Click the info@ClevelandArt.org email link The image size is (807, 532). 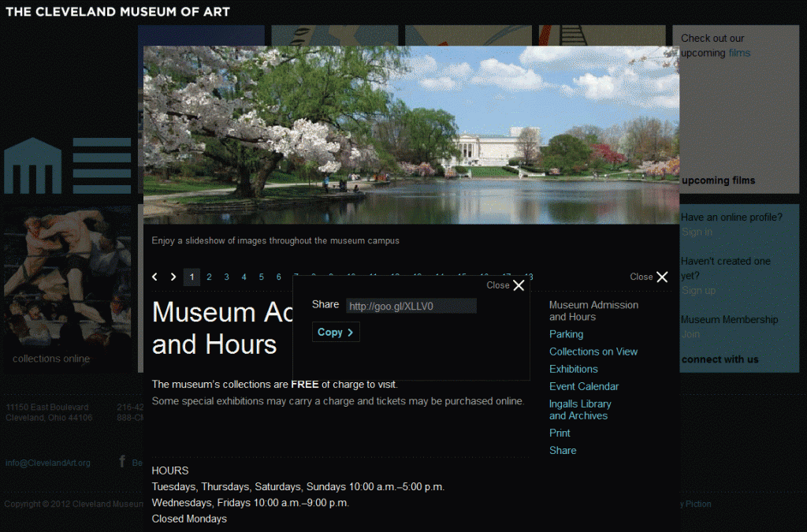click(48, 463)
